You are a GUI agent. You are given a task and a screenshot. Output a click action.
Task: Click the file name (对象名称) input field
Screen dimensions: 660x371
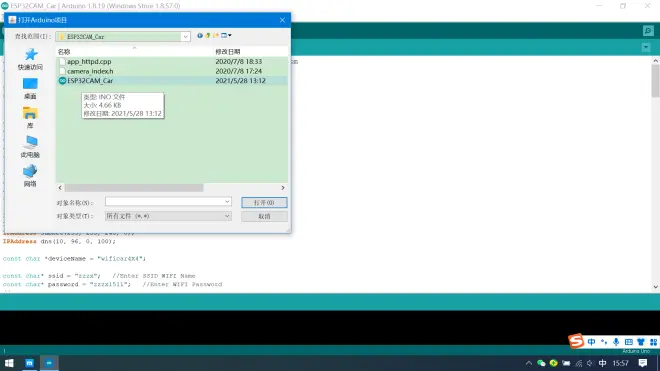[x=164, y=202]
